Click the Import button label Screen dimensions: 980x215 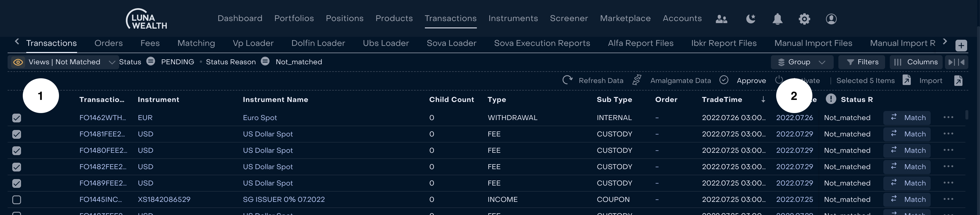click(x=931, y=81)
